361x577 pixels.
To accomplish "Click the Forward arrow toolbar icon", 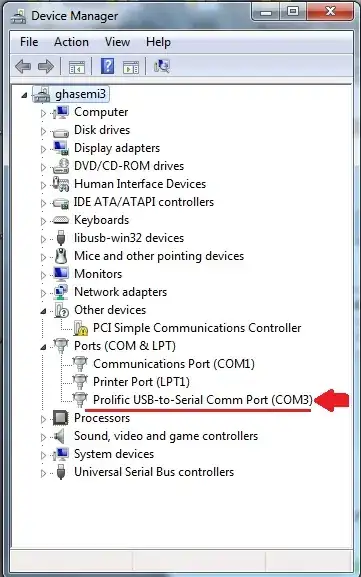I will point(46,67).
